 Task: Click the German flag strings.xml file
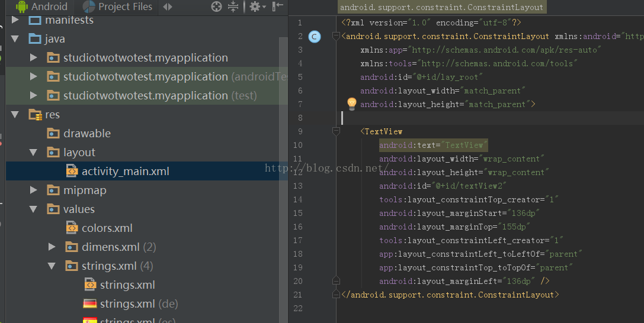pyautogui.click(x=127, y=304)
